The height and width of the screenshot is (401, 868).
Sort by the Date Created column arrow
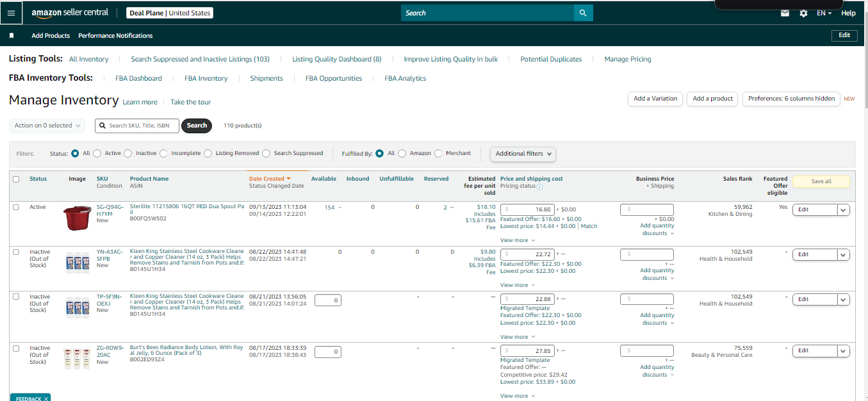(x=289, y=179)
